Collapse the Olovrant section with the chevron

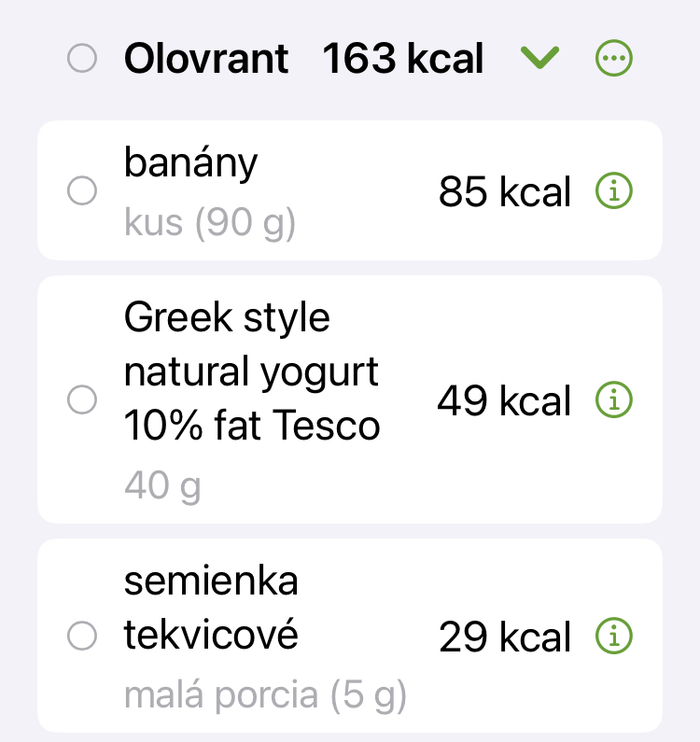539,59
